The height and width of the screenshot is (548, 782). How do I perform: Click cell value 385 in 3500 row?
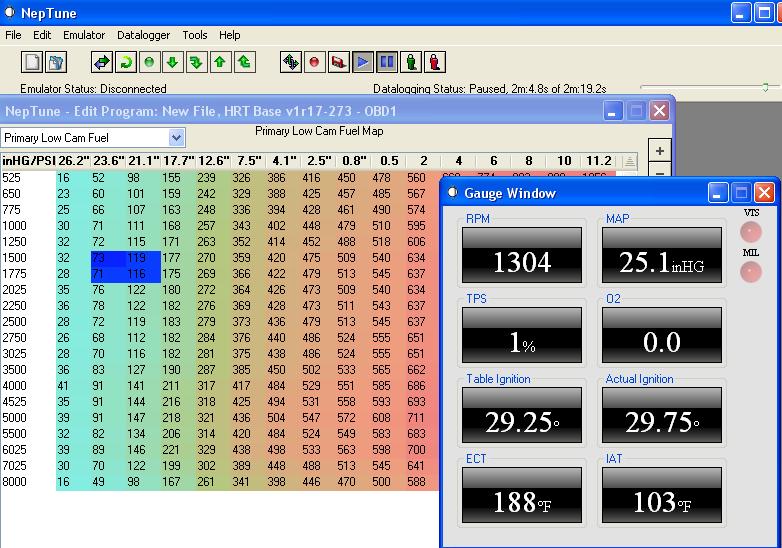pyautogui.click(x=241, y=369)
